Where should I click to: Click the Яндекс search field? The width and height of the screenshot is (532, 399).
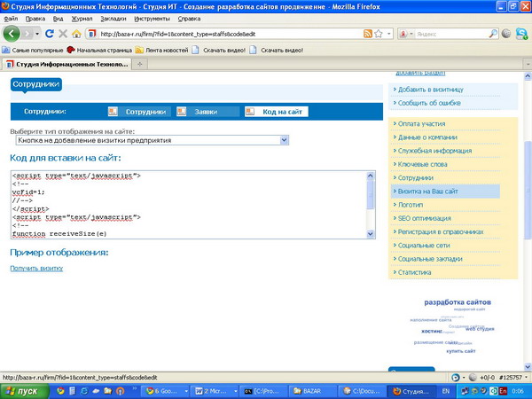tap(451, 34)
